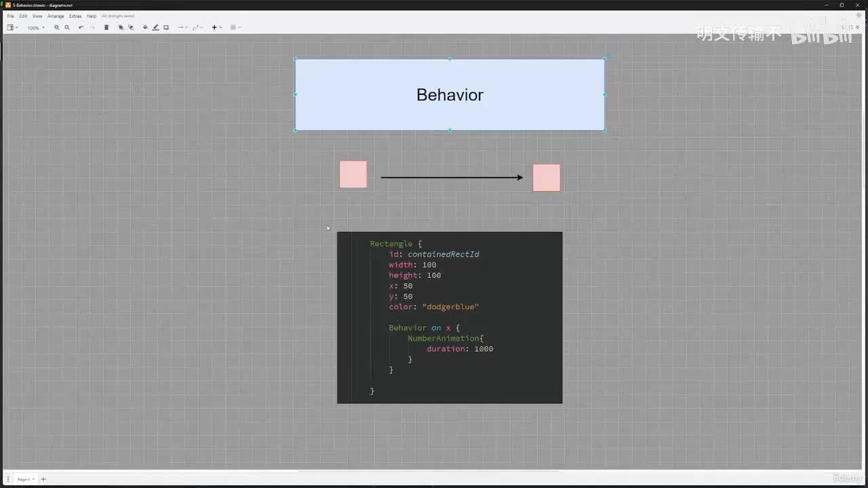The height and width of the screenshot is (488, 868).
Task: Close the diagrams.net window
Action: 859,5
